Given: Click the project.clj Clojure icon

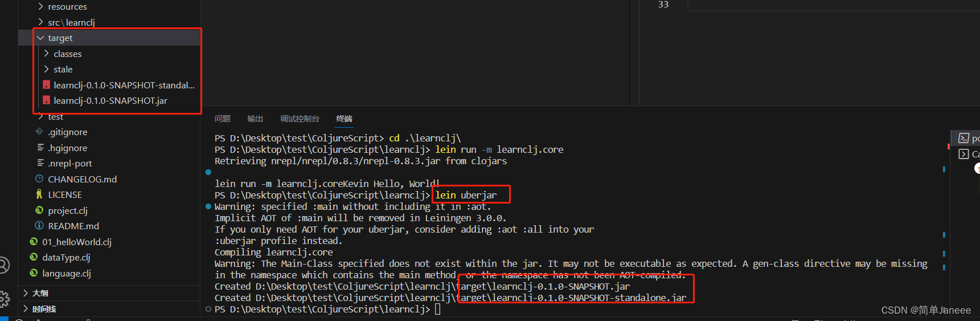Looking at the screenshot, I should point(39,210).
